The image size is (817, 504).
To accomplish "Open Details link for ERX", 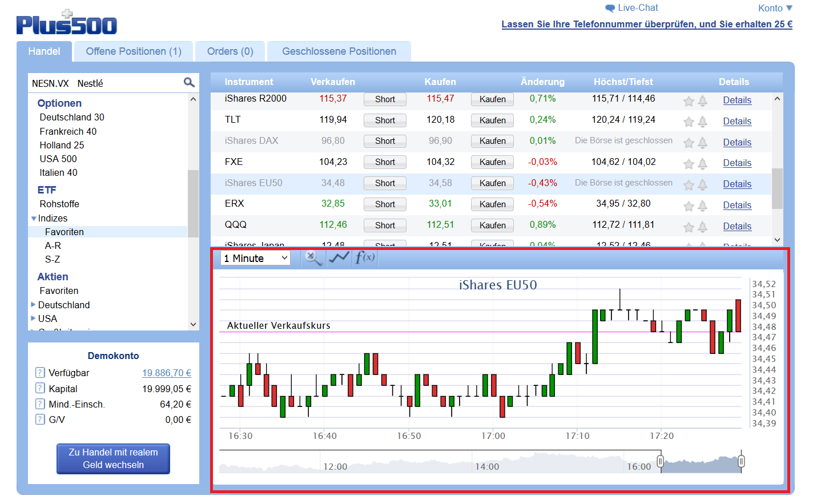I will (737, 205).
